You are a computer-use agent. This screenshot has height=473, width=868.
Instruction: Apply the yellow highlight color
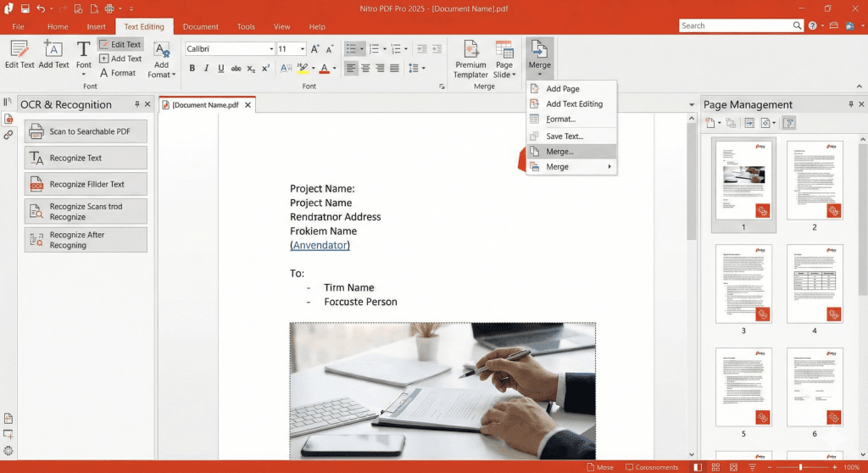coord(303,68)
